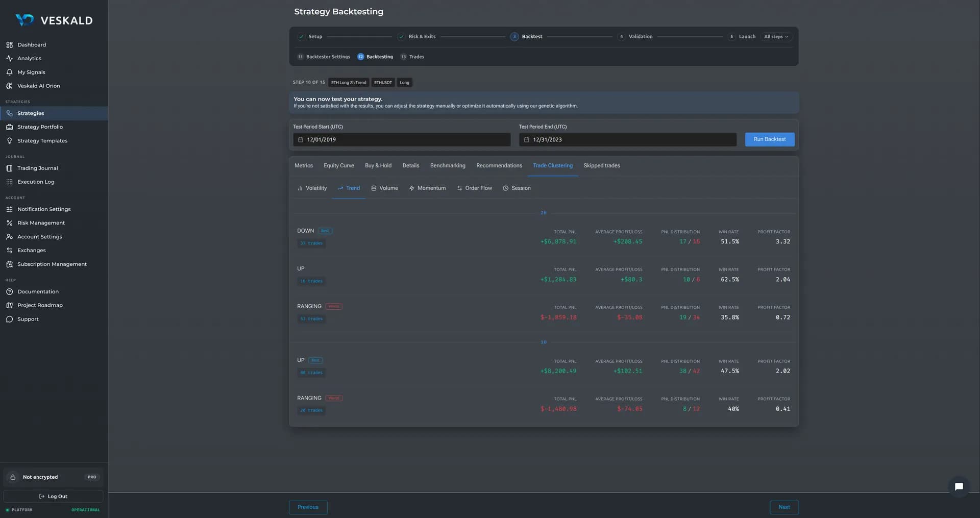Click the Strategy Templates lightbulb icon
Image resolution: width=980 pixels, height=518 pixels.
(x=9, y=141)
